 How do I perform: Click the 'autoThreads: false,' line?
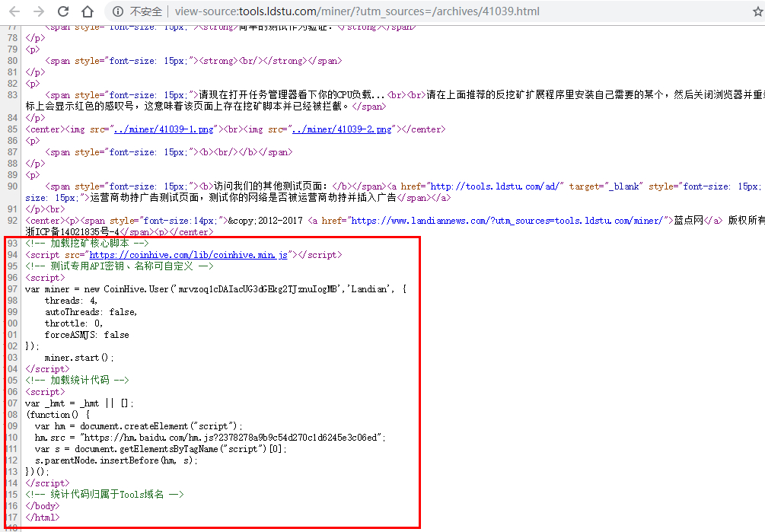(x=91, y=312)
